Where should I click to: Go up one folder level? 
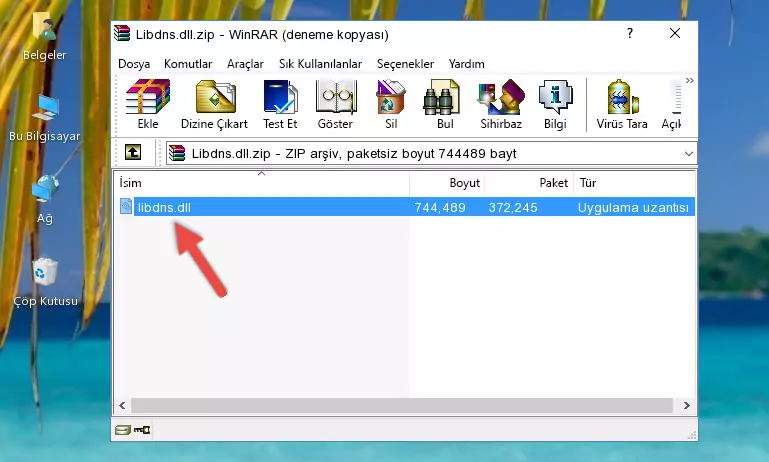click(x=133, y=153)
